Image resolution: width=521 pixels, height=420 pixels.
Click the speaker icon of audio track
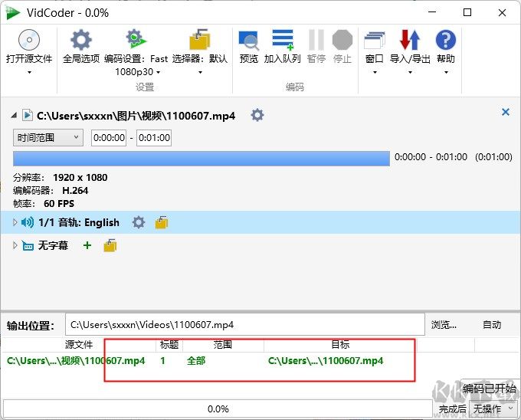coord(28,222)
